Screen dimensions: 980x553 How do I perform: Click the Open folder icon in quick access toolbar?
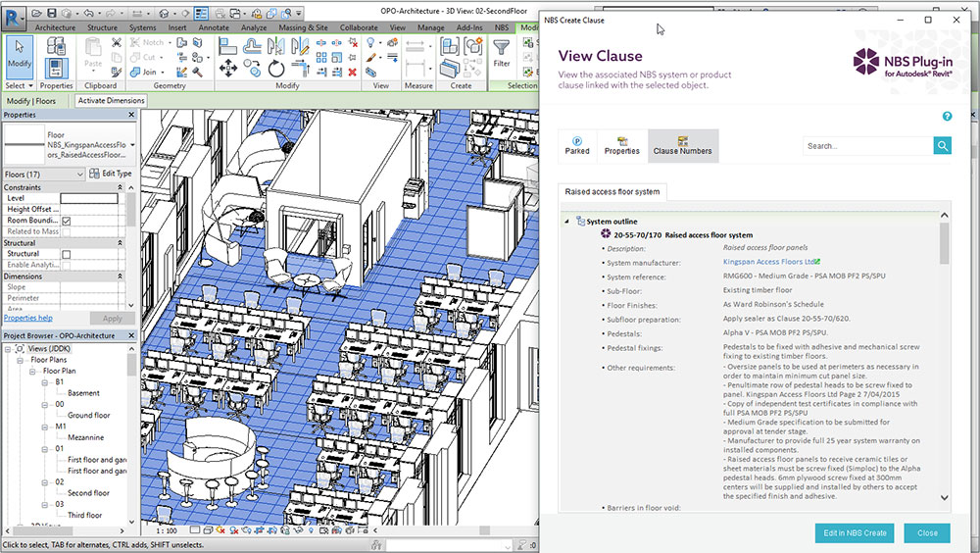click(x=37, y=13)
